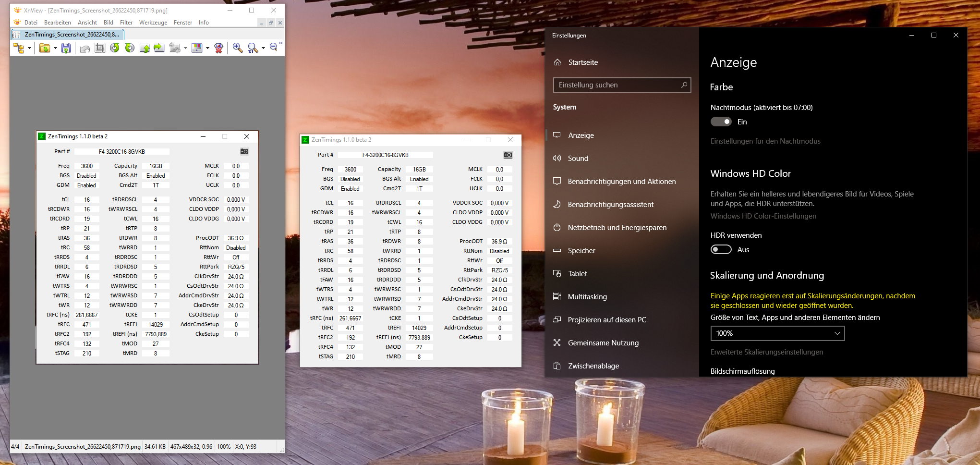Flip the image horizontally
Image resolution: width=980 pixels, height=465 pixels.
[159, 48]
